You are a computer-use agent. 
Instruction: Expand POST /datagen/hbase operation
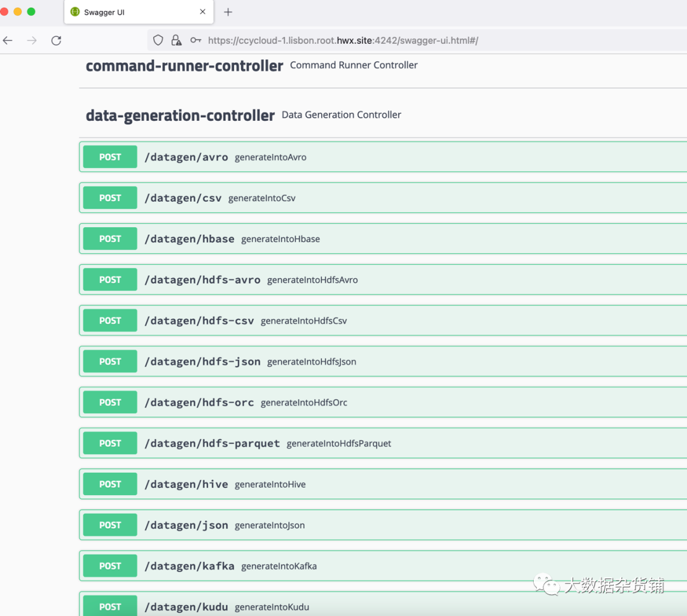tap(383, 239)
